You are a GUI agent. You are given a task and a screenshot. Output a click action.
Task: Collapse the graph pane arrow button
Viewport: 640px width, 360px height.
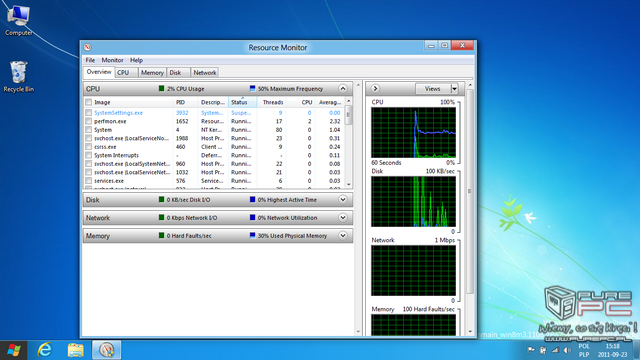tap(375, 89)
